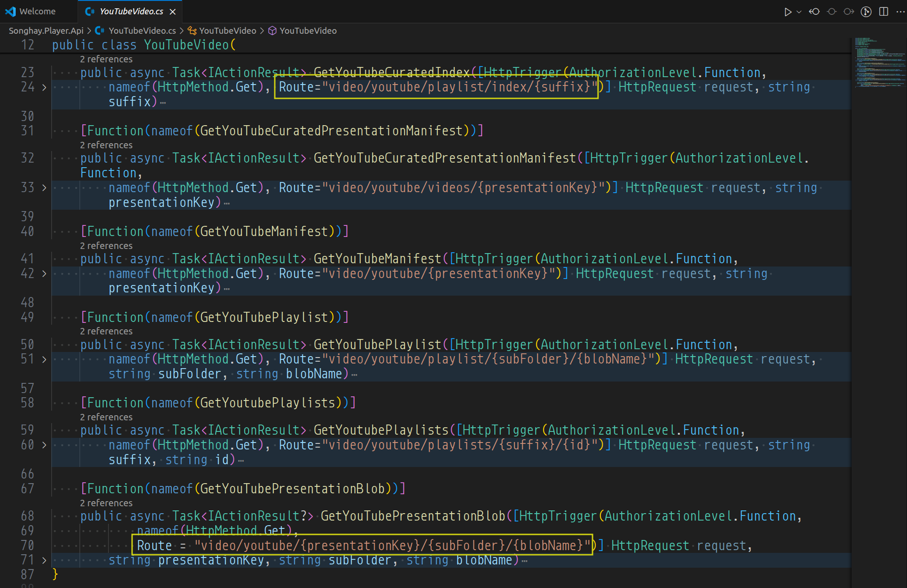Expand the folded region at line 71

[x=44, y=560]
